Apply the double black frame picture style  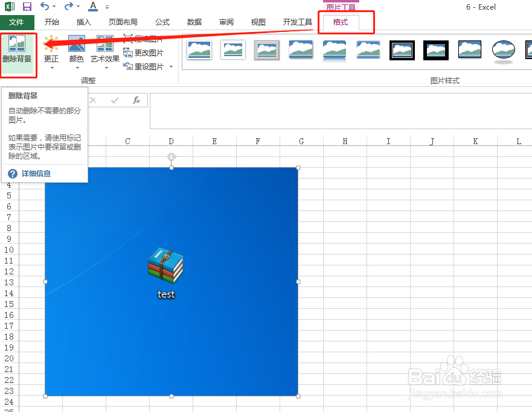tap(402, 50)
